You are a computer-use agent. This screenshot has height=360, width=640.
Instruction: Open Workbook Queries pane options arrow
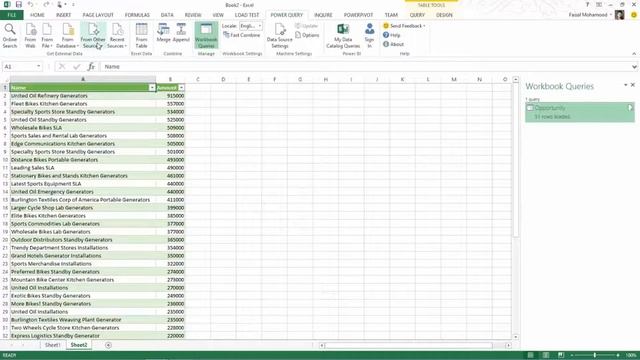(x=625, y=85)
